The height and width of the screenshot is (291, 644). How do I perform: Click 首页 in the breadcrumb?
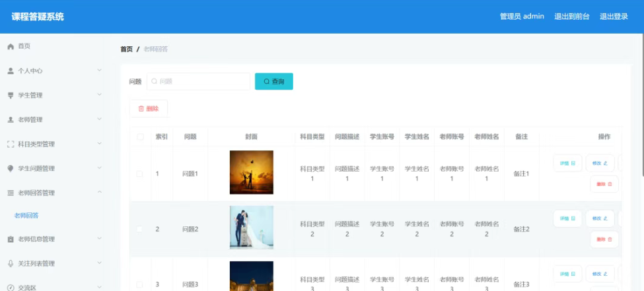click(x=127, y=49)
